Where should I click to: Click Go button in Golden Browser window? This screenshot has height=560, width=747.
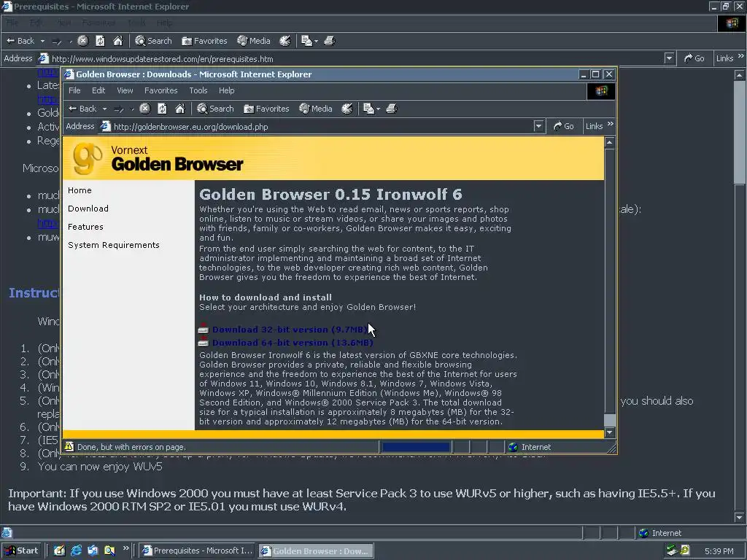(x=564, y=126)
